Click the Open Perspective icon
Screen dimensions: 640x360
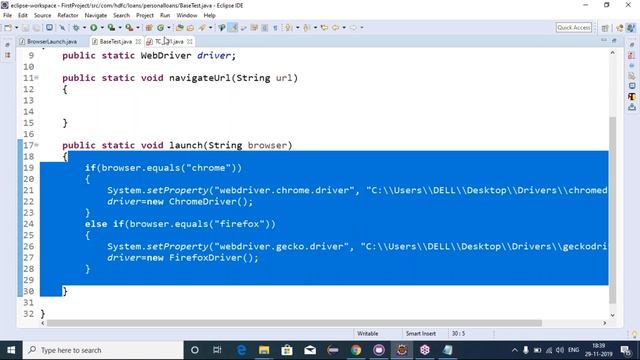605,28
